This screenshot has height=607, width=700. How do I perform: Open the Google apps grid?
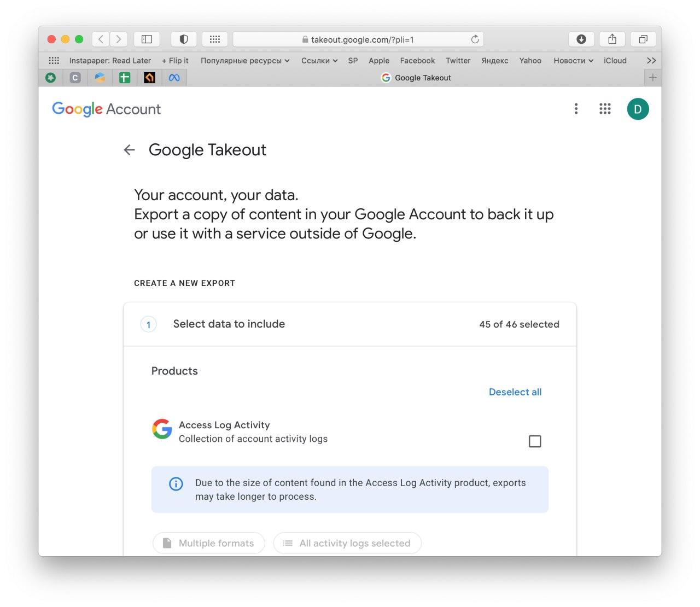point(605,109)
